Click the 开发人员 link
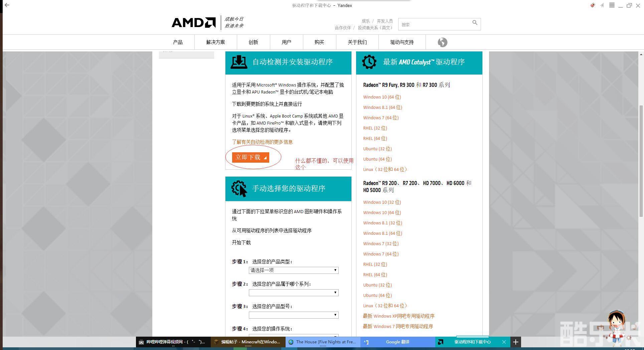 385,21
